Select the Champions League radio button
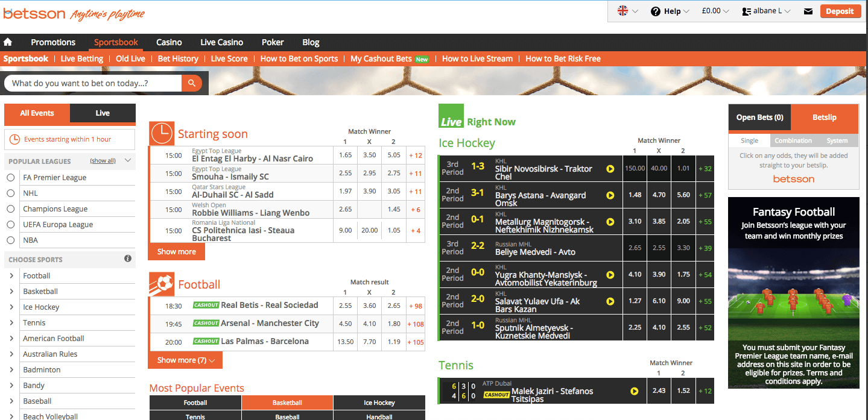 (11, 209)
